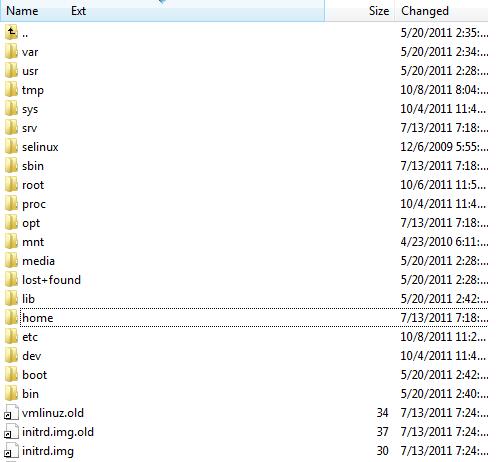Sort files using the Size column header
Screen dimensions: 496x462
point(379,11)
